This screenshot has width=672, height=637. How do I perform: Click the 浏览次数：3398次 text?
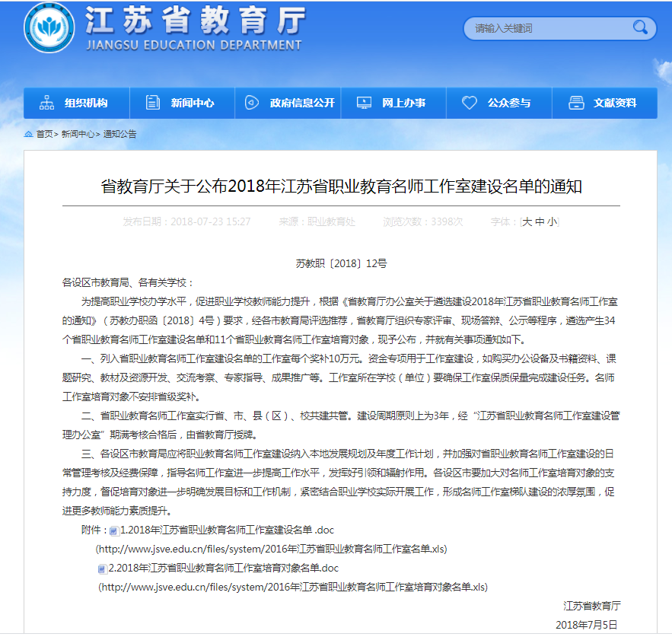coord(423,221)
